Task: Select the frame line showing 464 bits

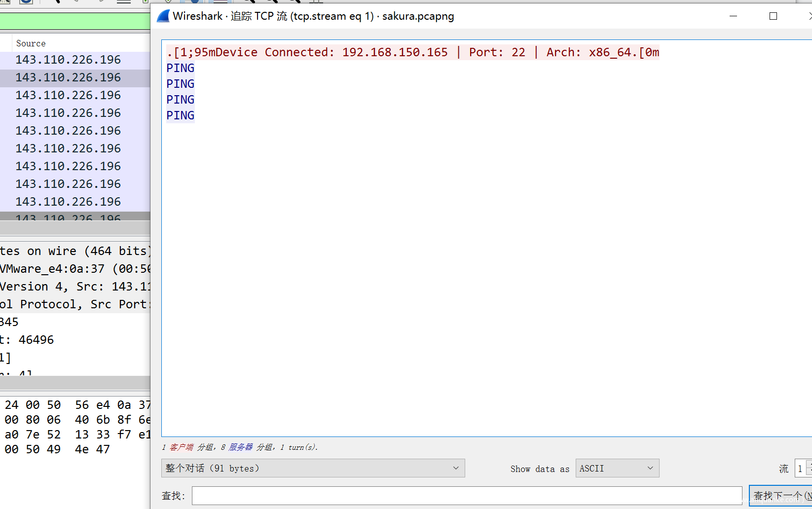Action: point(74,251)
